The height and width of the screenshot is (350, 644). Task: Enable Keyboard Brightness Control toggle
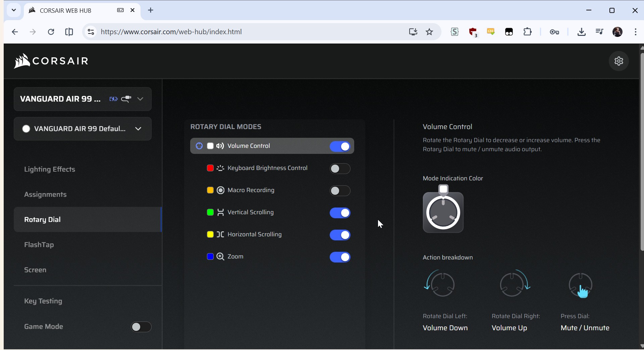340,169
